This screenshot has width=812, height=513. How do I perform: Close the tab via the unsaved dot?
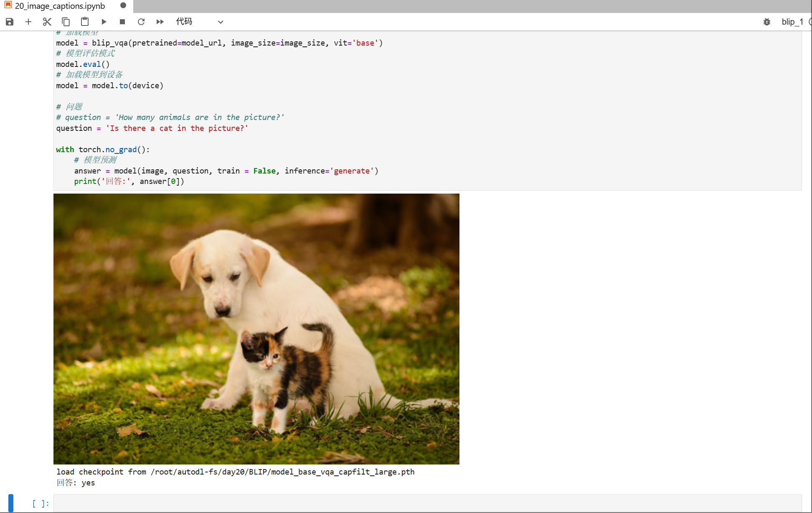[123, 5]
